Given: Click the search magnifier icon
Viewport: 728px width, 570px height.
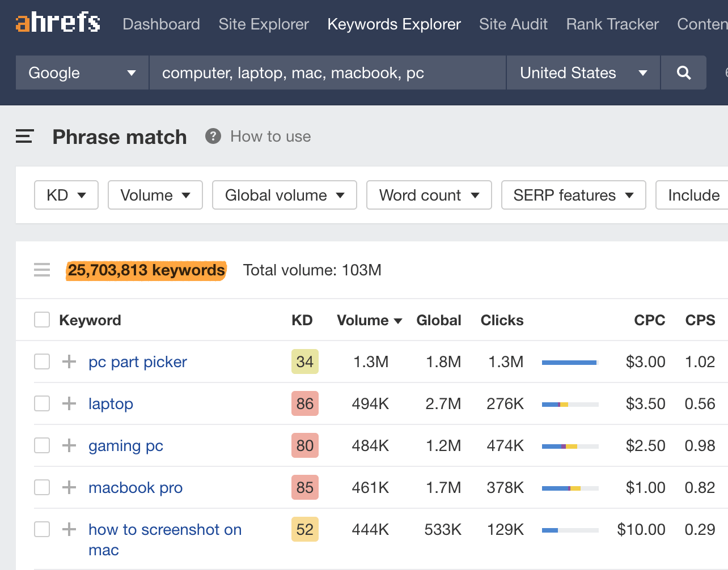Looking at the screenshot, I should [x=683, y=73].
